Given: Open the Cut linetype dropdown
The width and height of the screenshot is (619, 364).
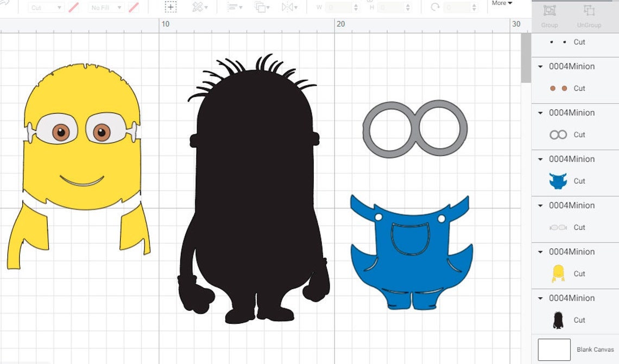Looking at the screenshot, I should click(46, 7).
